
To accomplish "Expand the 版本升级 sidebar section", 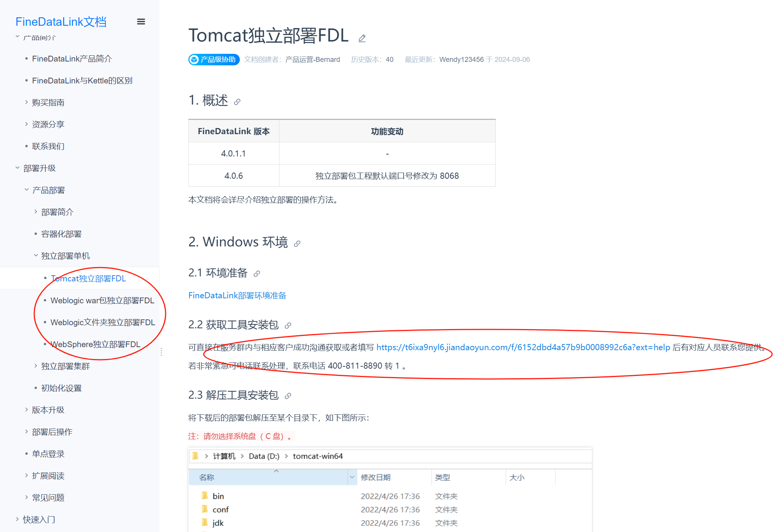I will point(48,410).
